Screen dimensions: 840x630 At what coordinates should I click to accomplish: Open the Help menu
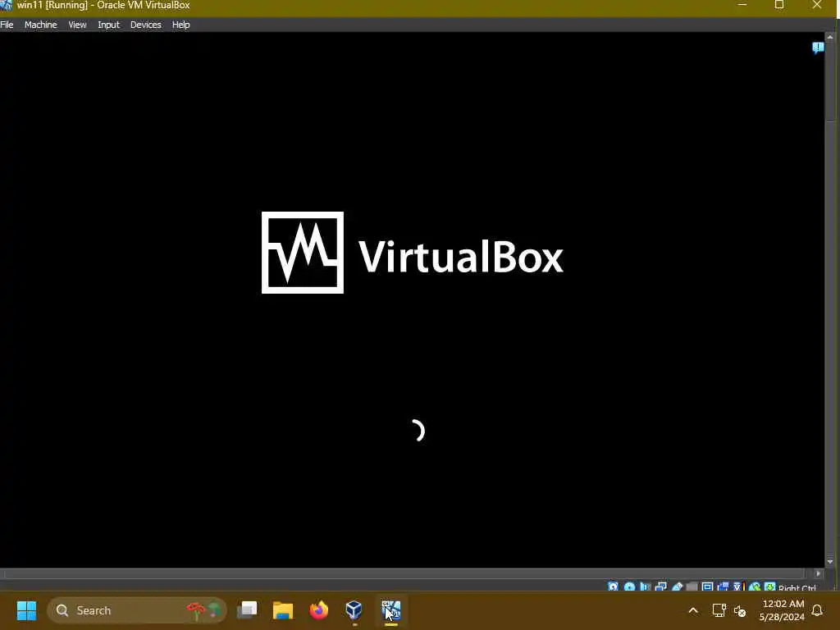[x=181, y=25]
